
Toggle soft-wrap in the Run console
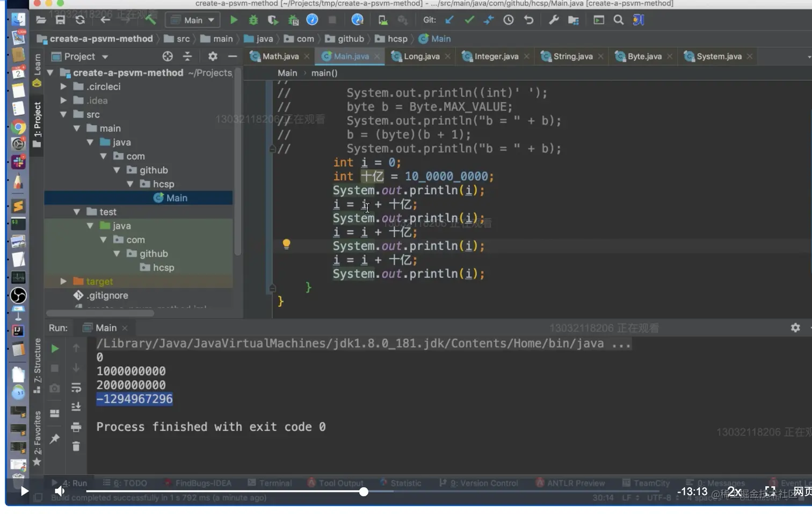[x=76, y=388]
